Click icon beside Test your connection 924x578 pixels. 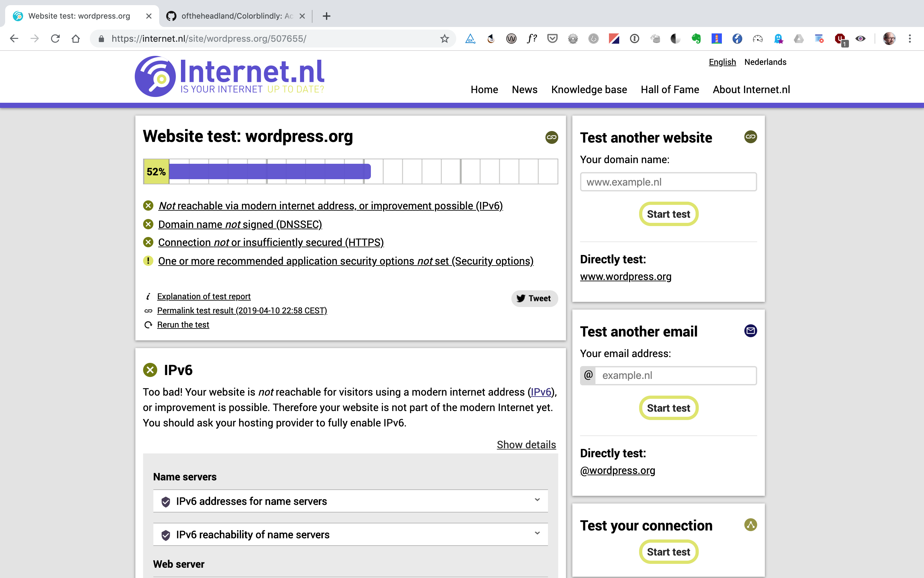[750, 525]
